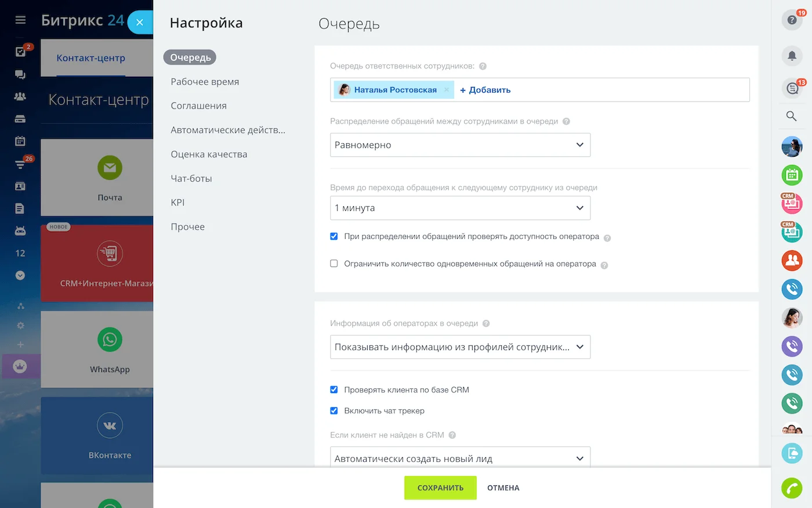Viewport: 812px width, 508px height.
Task: Open the help icon with the 19 badge
Action: [791, 20]
